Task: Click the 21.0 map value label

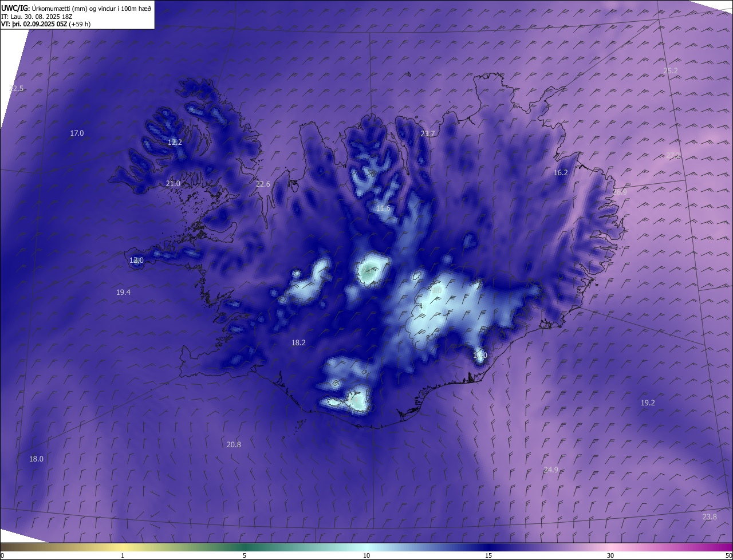Action: pyautogui.click(x=173, y=184)
